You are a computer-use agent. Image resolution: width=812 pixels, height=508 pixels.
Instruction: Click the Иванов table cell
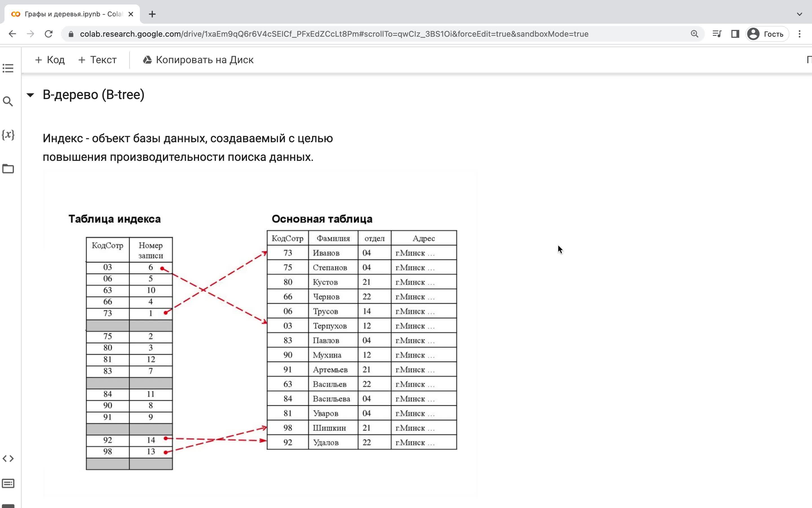[x=333, y=253]
